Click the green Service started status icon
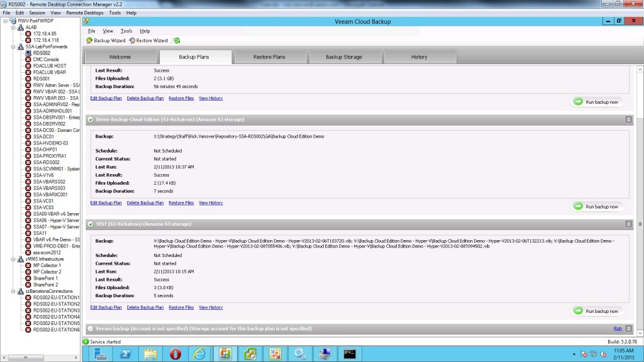 tap(86, 341)
